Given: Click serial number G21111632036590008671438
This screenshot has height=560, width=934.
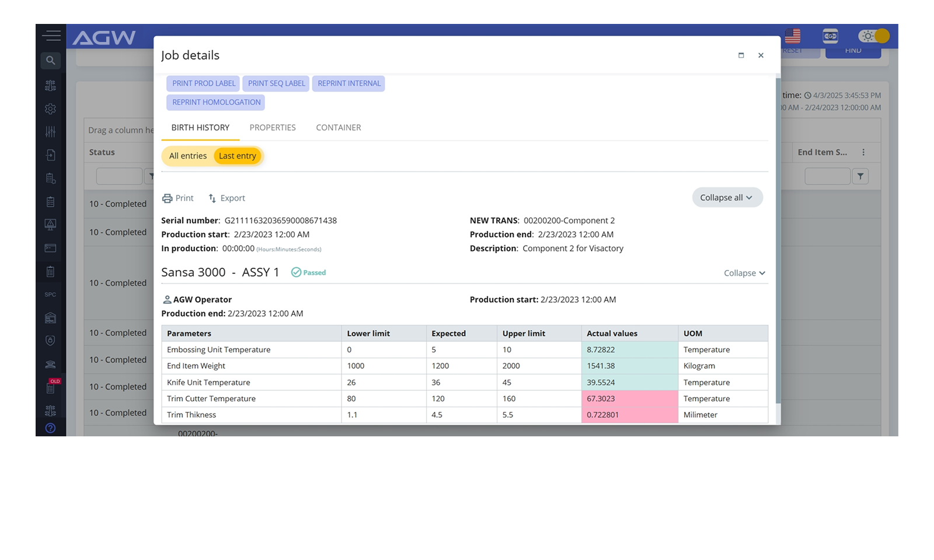Looking at the screenshot, I should point(281,220).
